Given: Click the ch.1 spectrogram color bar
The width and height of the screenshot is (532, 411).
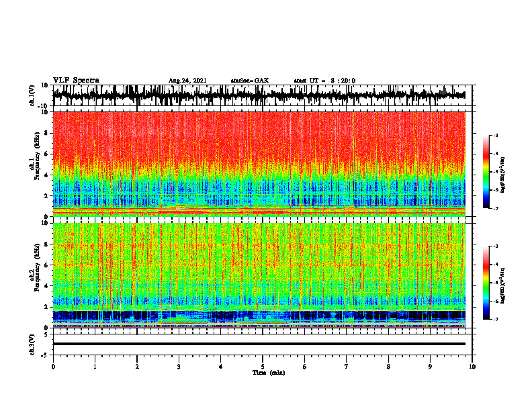Looking at the screenshot, I should click(x=486, y=172).
